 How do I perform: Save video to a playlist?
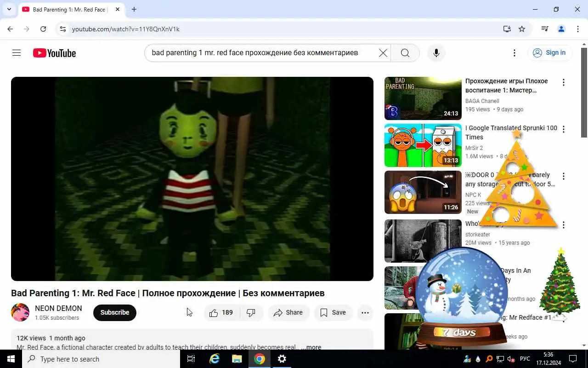(333, 312)
